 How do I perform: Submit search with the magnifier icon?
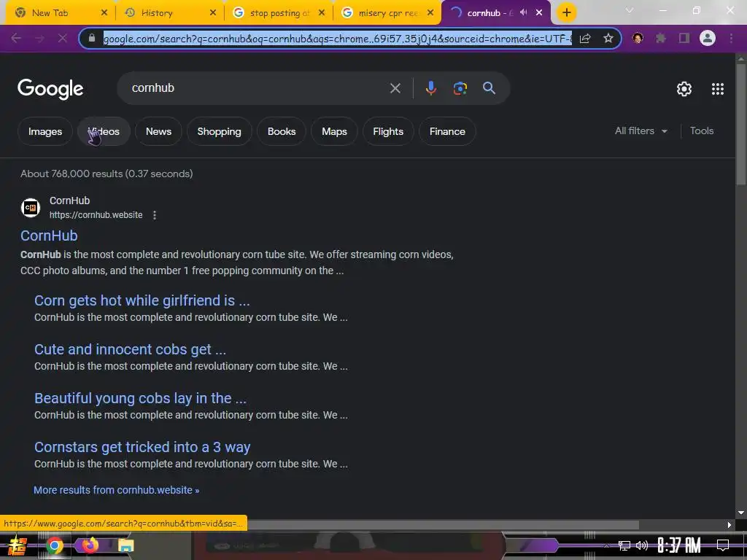(x=489, y=88)
